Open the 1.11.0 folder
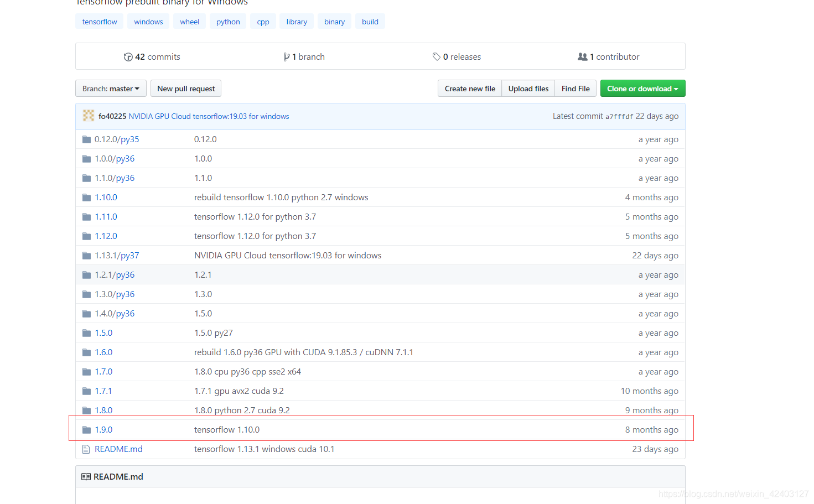 click(106, 217)
